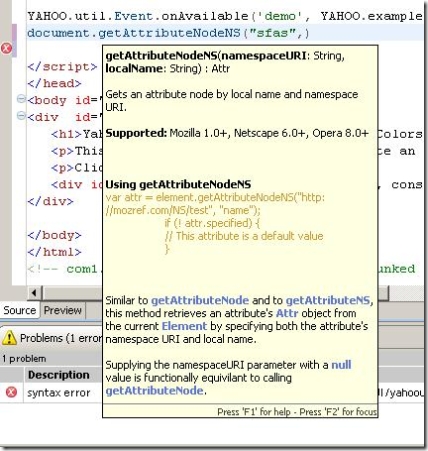Click the closing </div> tag line
This screenshot has width=428, height=451.
(x=50, y=201)
